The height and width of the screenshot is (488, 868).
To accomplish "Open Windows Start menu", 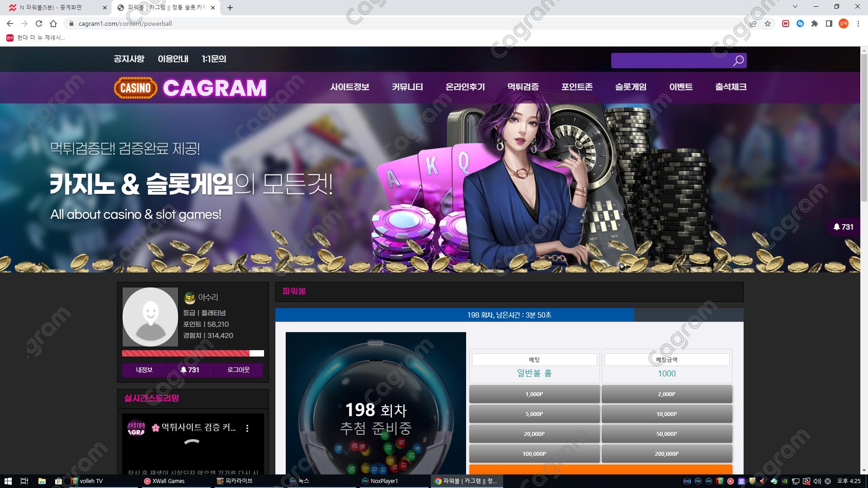I will click(8, 481).
